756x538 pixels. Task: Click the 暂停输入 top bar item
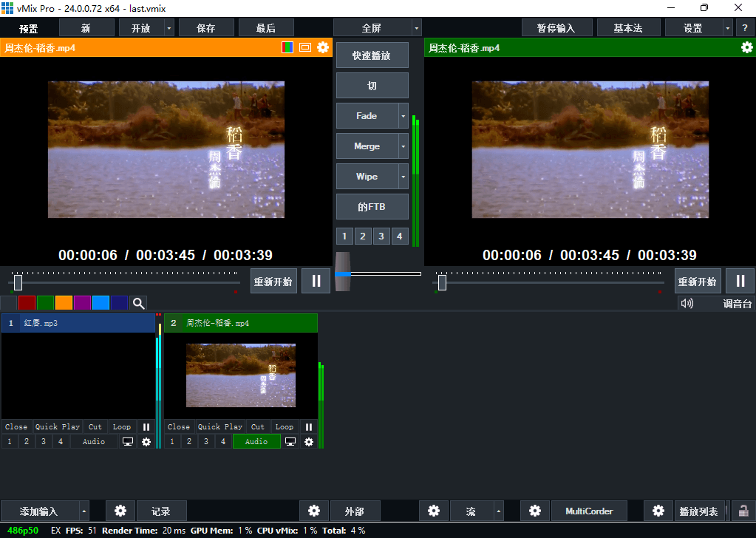click(x=556, y=28)
